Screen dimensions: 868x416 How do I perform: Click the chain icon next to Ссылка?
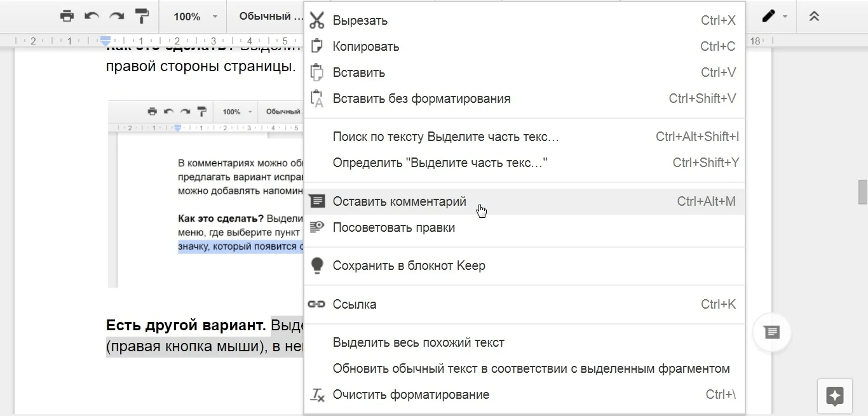(x=317, y=304)
